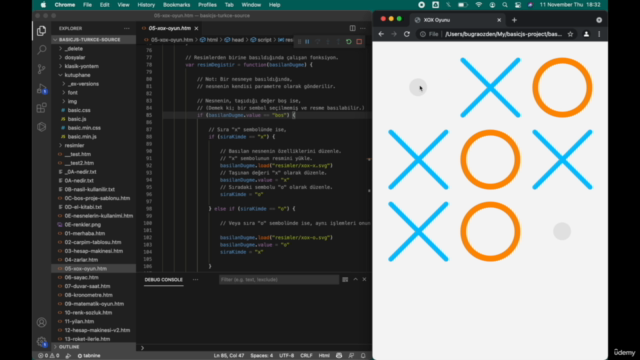The height and width of the screenshot is (360, 640).
Task: Restart the debug session
Action: [x=349, y=42]
